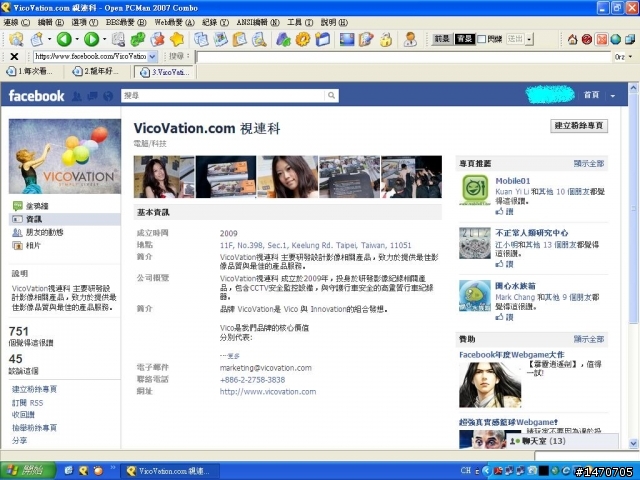This screenshot has width=640, height=480.
Task: Click the orange gear settings toolbar icon
Action: (303, 39)
